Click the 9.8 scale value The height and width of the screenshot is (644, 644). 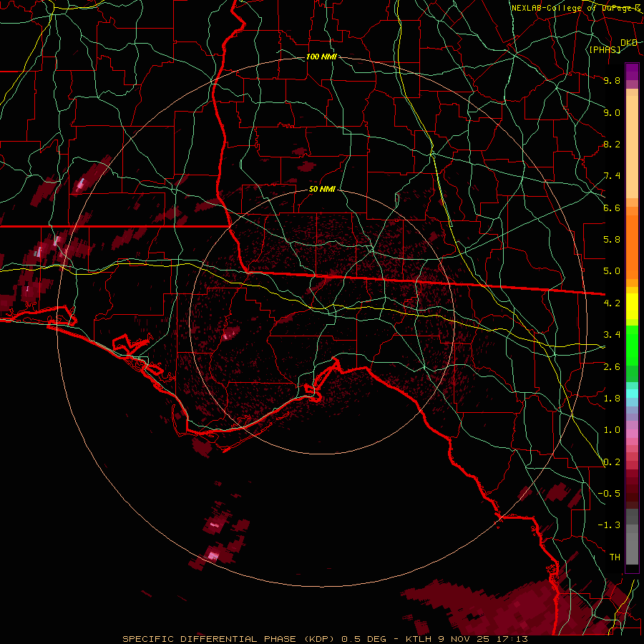[612, 81]
